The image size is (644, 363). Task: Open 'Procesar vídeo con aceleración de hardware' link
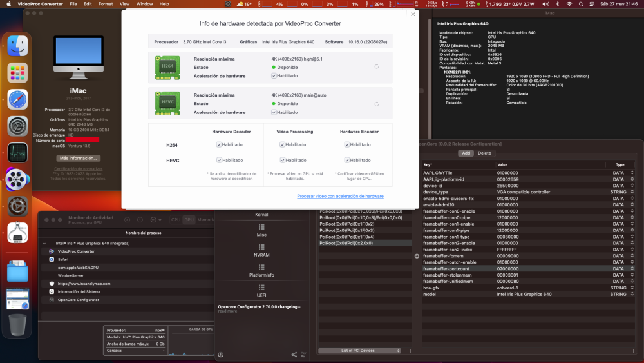click(340, 196)
